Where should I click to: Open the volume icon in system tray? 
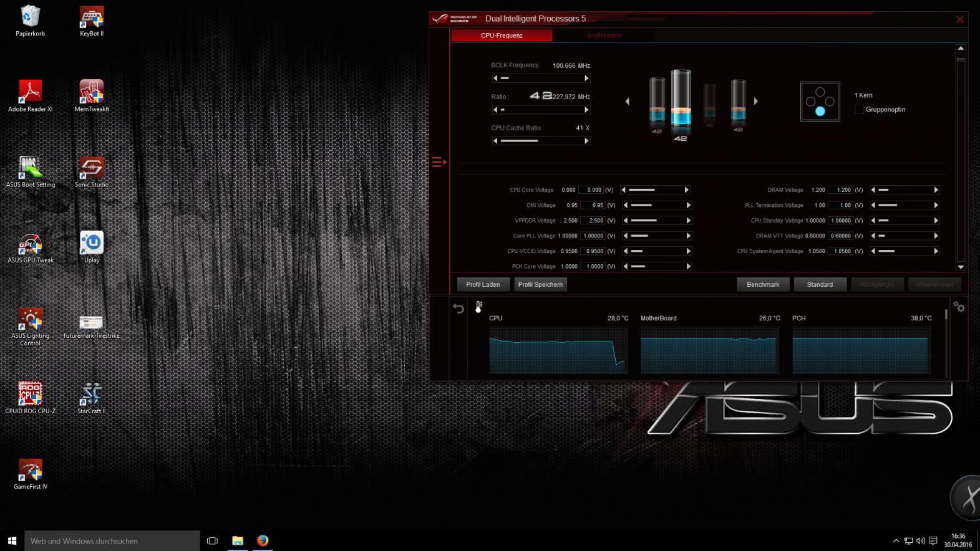coord(921,541)
